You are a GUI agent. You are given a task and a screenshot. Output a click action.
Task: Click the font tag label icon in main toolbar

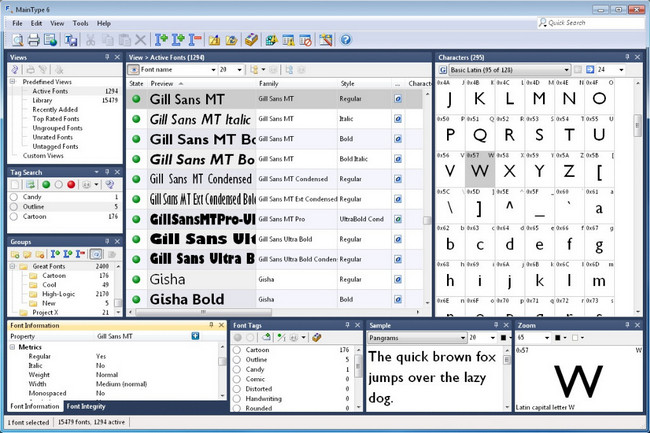pos(251,40)
